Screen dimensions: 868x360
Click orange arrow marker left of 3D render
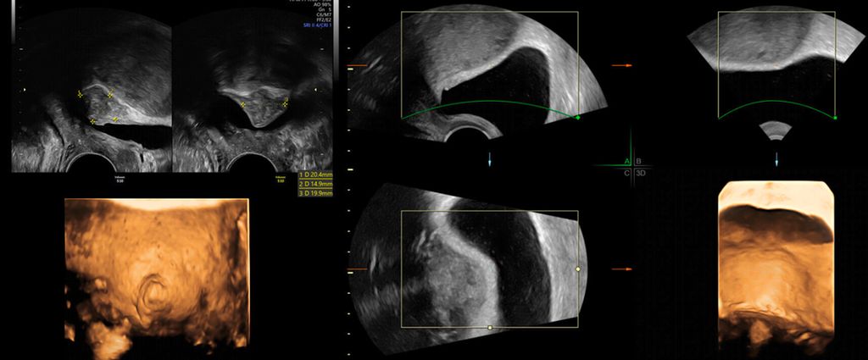click(x=622, y=269)
